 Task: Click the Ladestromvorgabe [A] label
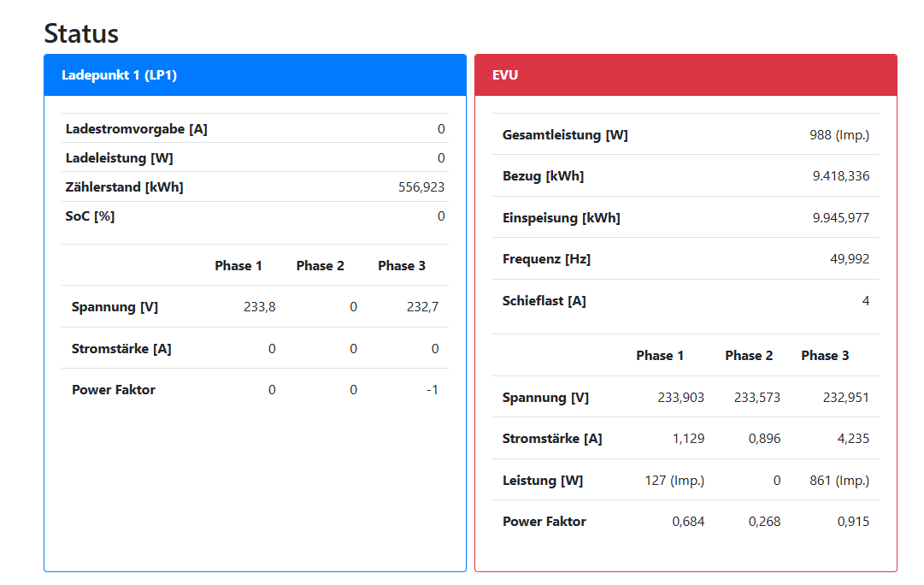click(x=136, y=129)
